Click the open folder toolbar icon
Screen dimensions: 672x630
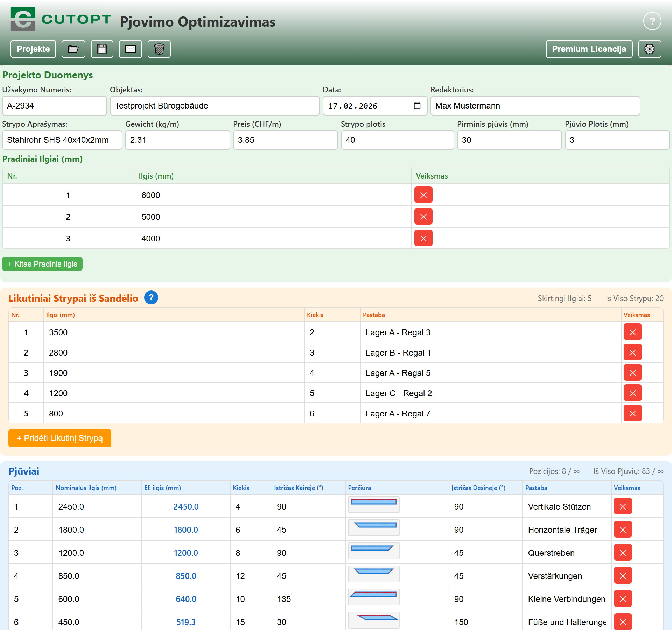click(x=73, y=49)
